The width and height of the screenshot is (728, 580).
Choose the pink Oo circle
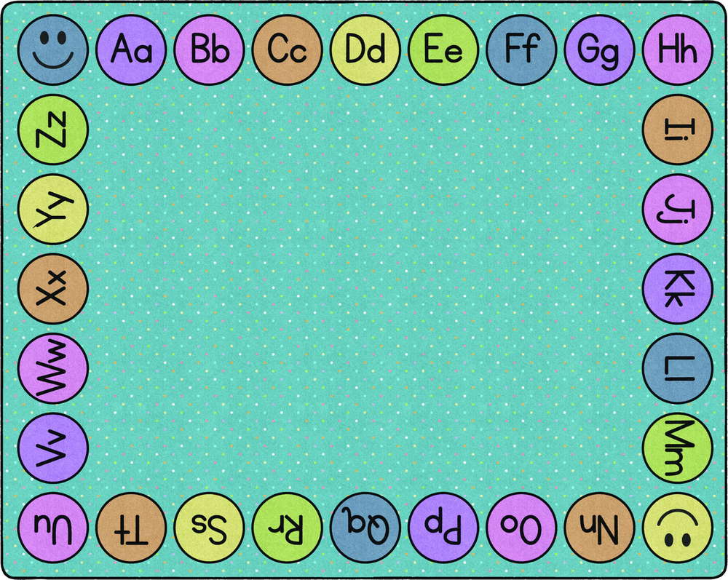coord(521,527)
